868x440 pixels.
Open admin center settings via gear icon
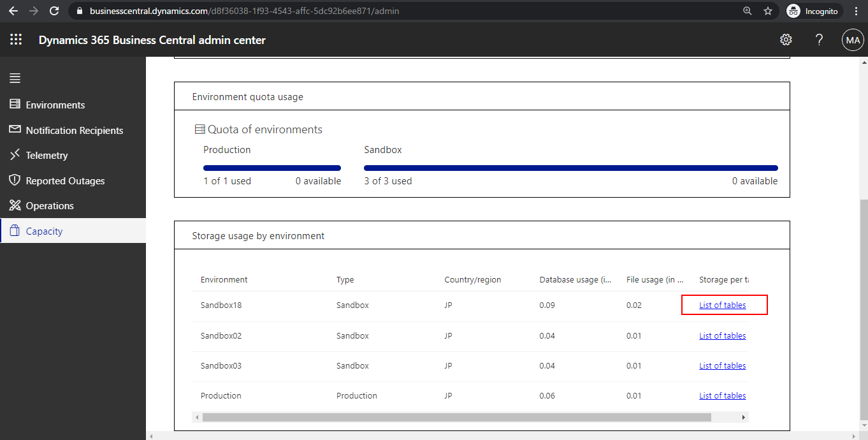coord(786,40)
